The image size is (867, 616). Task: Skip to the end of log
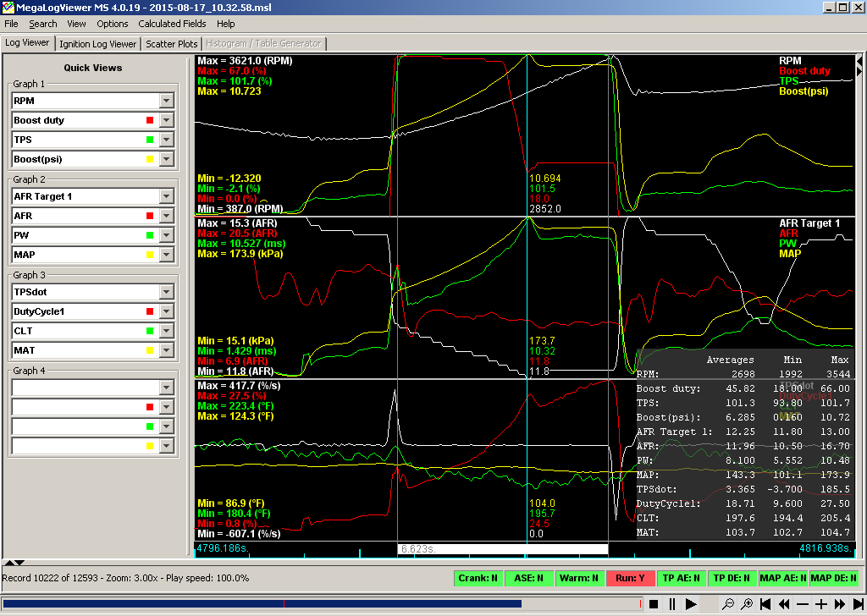pyautogui.click(x=858, y=604)
